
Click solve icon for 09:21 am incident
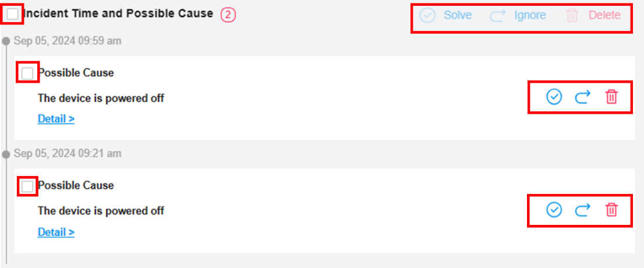coord(554,210)
